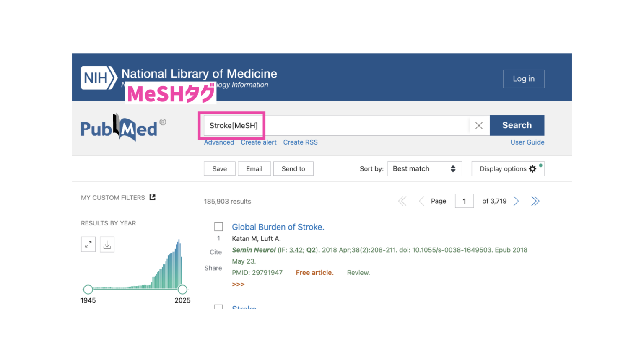Click the Search button
Screen dimensions: 644x362
point(517,125)
